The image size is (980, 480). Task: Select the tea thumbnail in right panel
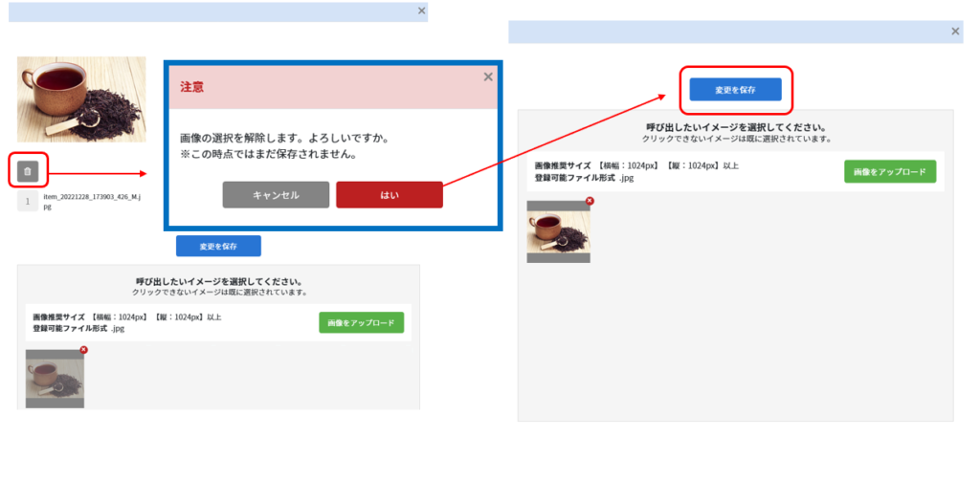(x=559, y=231)
